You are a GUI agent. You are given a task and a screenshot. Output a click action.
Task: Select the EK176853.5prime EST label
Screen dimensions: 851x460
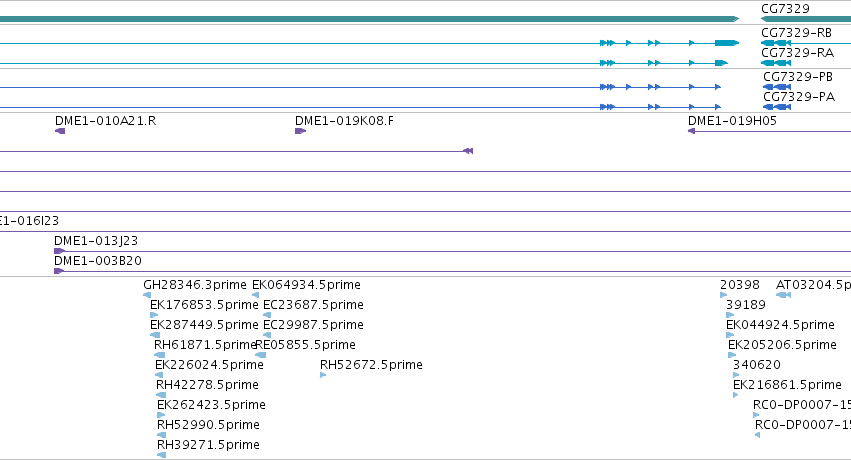[x=204, y=305]
